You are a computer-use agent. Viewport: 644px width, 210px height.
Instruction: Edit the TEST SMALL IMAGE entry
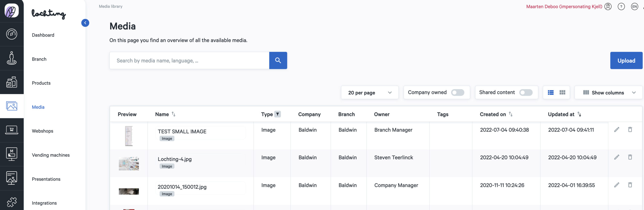tap(617, 130)
